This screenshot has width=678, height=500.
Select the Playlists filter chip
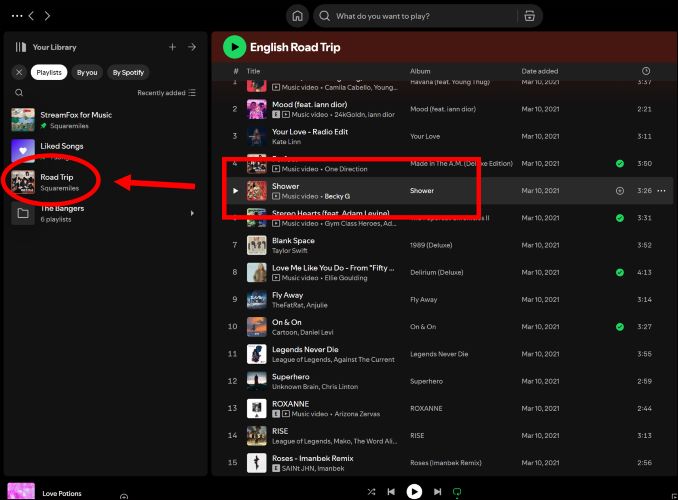[x=49, y=72]
